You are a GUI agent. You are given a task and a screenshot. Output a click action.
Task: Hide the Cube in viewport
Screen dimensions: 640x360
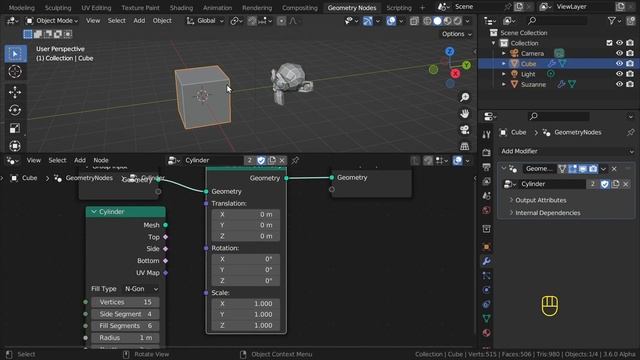[x=619, y=64]
